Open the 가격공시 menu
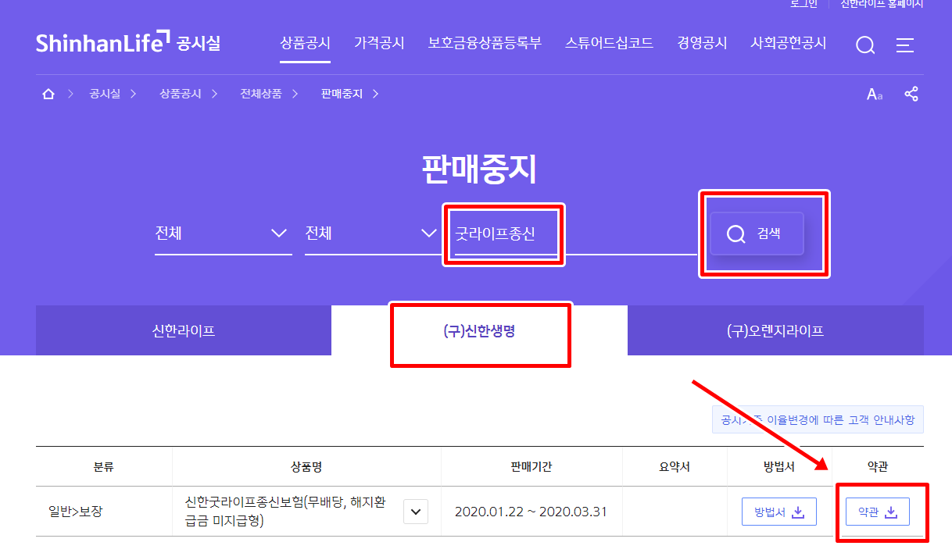 click(x=379, y=43)
